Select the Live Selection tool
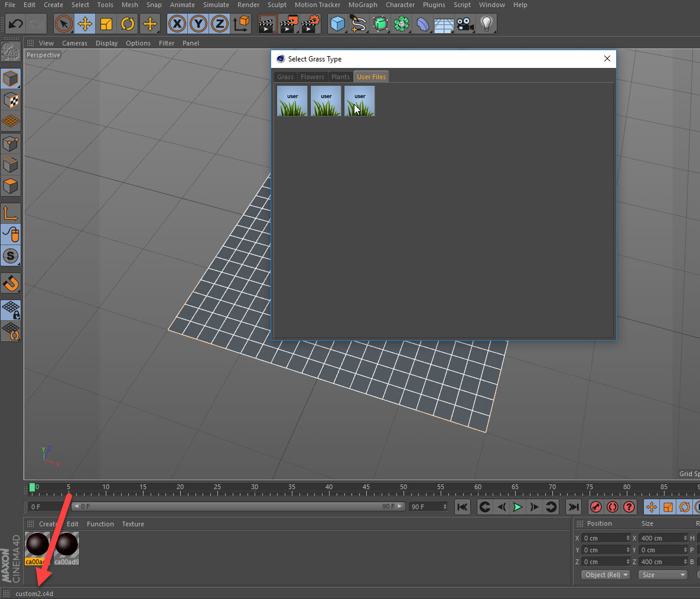 63,24
